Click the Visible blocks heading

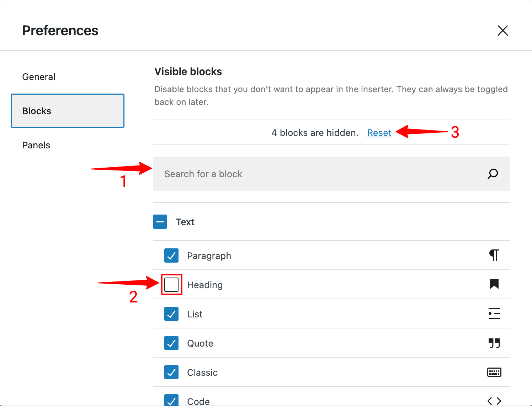pos(188,72)
